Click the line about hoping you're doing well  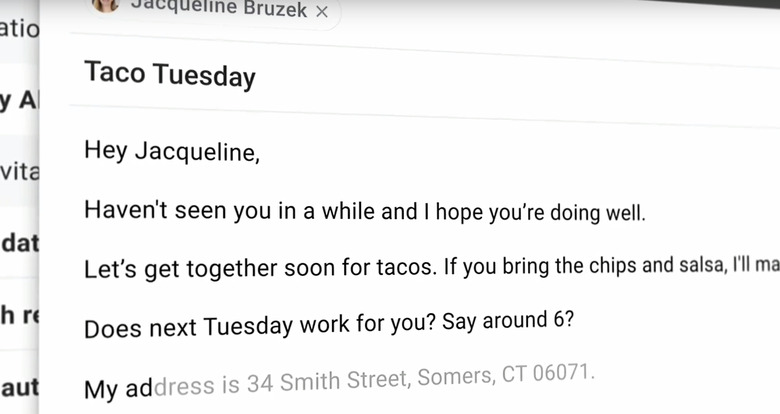click(x=365, y=211)
